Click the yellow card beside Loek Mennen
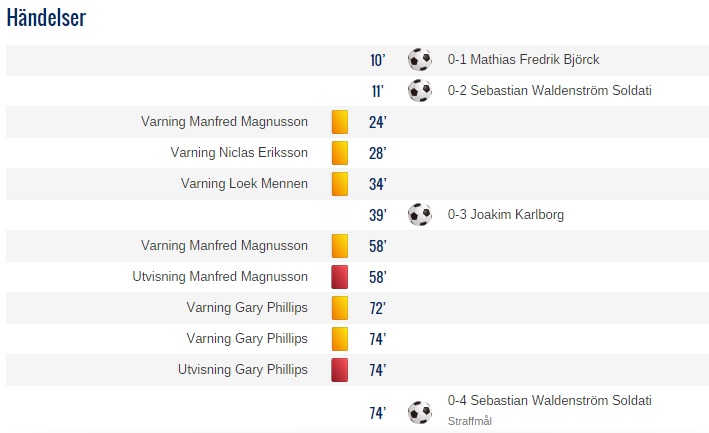 coord(340,184)
